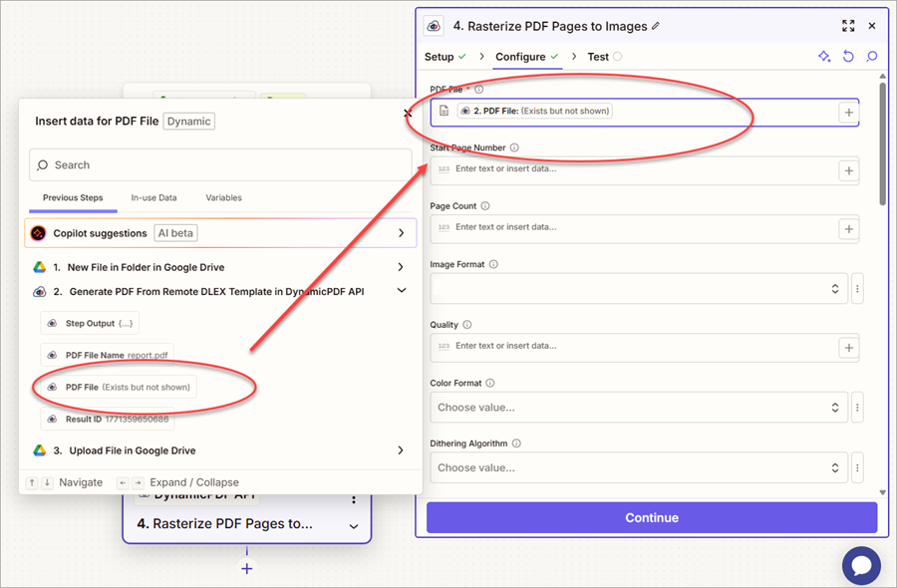897x588 pixels.
Task: Select the PDF File Name report.pdf item
Action: click(x=104, y=355)
